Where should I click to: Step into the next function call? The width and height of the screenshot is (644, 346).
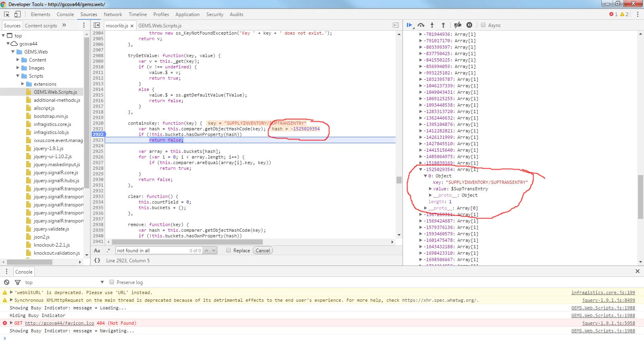pos(432,25)
